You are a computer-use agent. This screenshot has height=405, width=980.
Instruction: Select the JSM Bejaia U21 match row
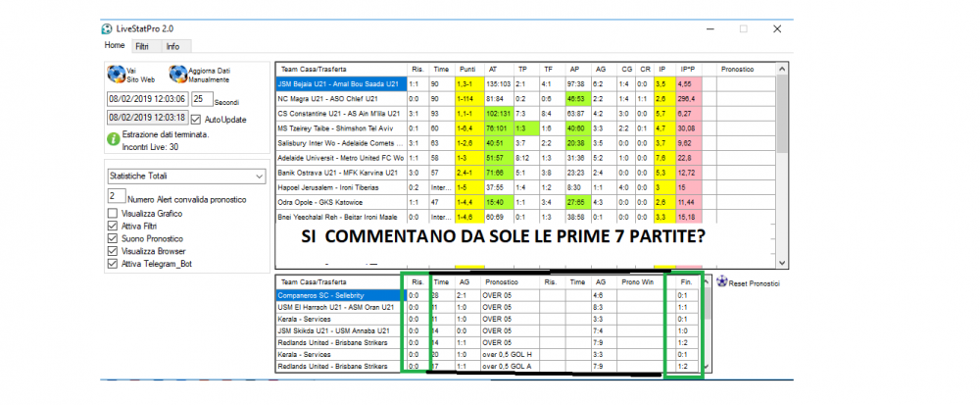[340, 84]
